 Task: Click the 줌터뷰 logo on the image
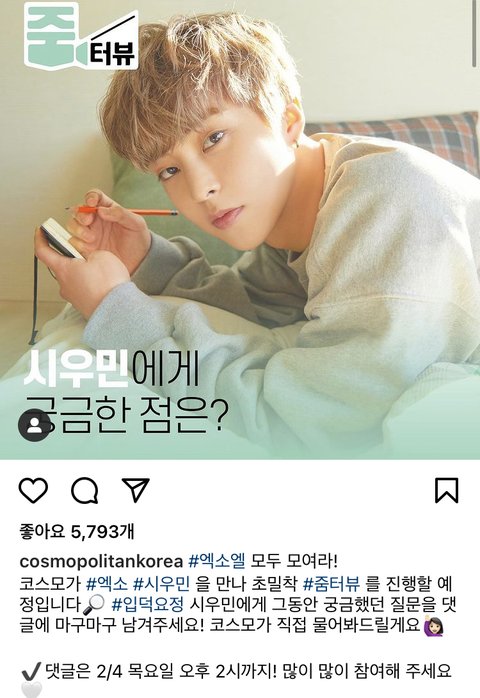[x=81, y=37]
